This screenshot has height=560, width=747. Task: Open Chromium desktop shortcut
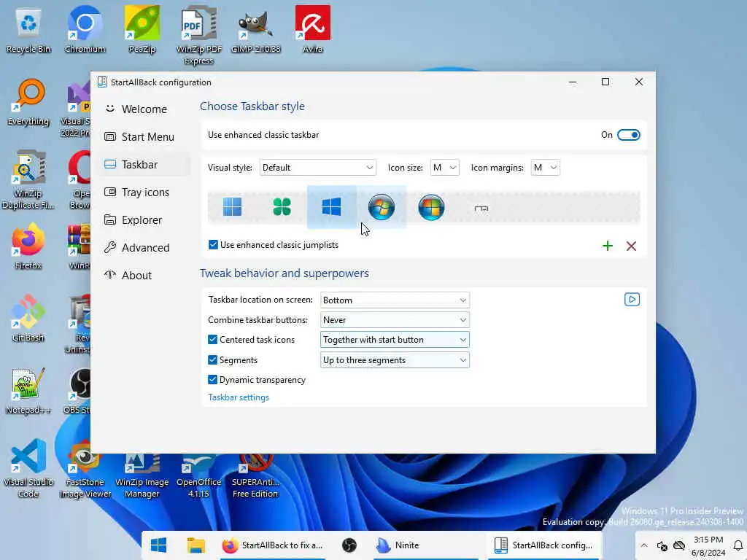(x=85, y=29)
